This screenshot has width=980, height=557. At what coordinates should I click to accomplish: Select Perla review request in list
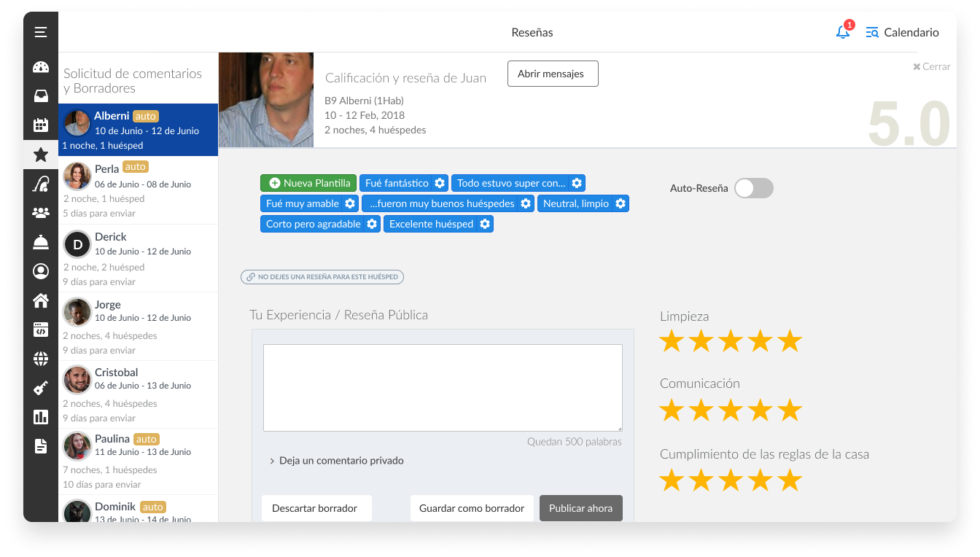(x=138, y=190)
